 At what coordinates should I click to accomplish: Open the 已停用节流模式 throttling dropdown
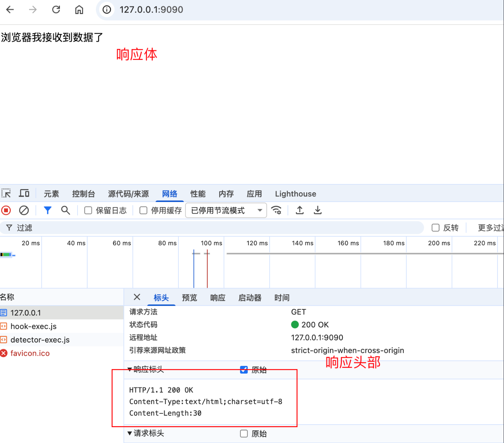226,210
